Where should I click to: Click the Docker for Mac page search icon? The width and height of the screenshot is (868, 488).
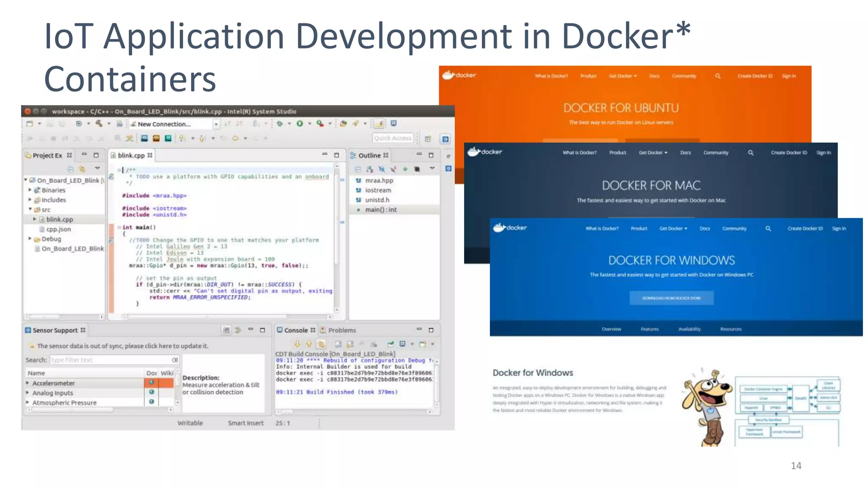tap(751, 152)
